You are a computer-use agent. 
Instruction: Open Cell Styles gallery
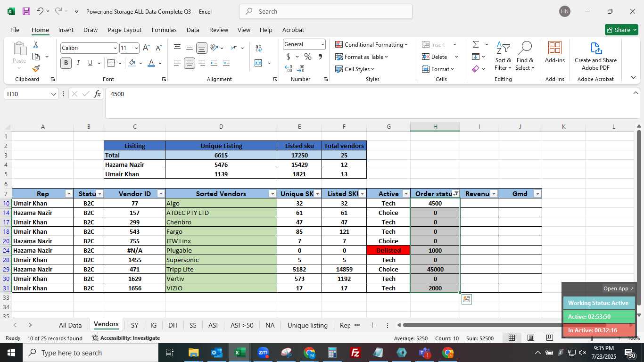click(355, 69)
